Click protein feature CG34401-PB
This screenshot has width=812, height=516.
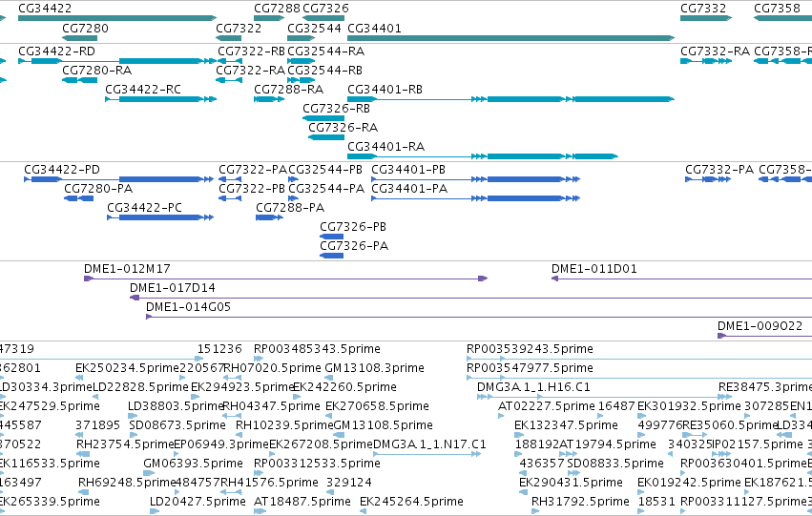point(476,179)
